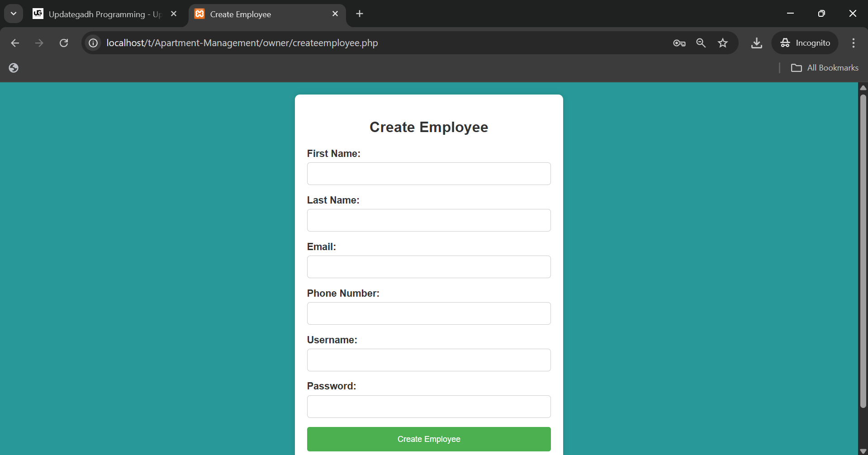
Task: Open the downloads icon
Action: click(x=756, y=43)
